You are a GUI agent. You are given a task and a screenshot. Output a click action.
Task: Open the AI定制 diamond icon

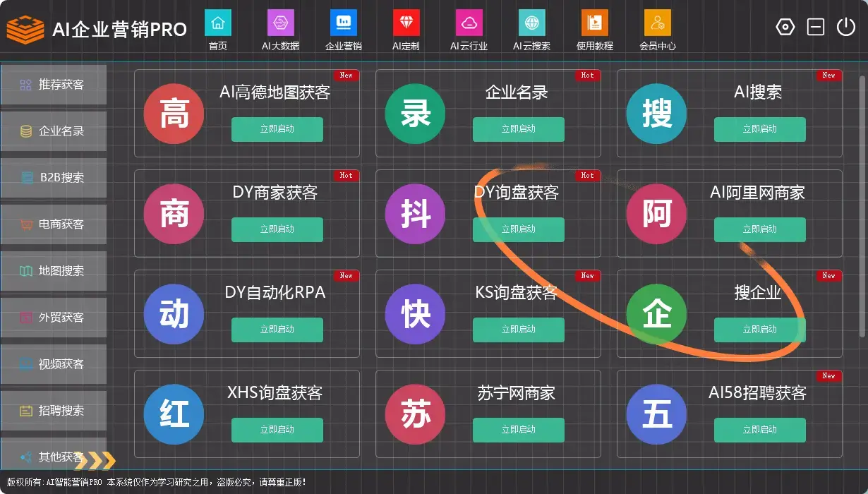click(406, 23)
